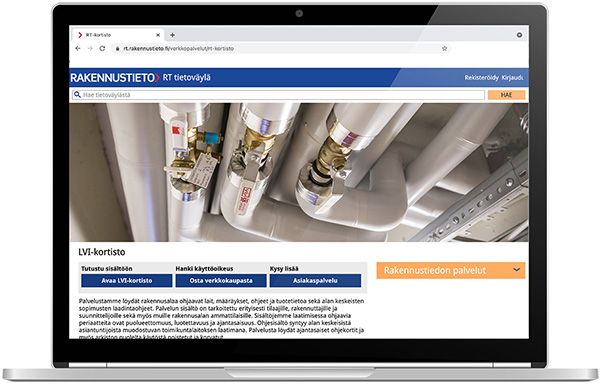Open the browser profile icon at top right

tap(519, 35)
